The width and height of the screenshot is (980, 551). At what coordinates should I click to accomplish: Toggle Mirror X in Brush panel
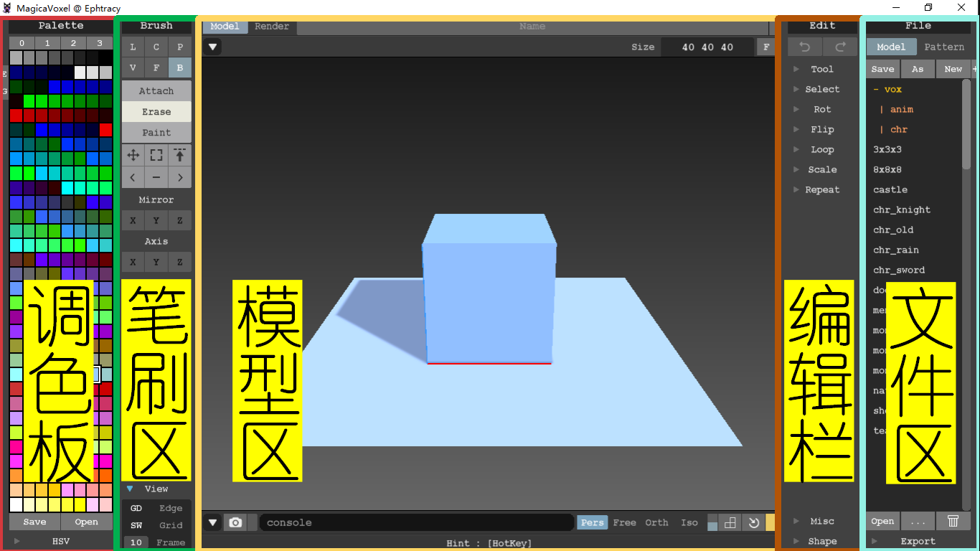click(x=132, y=220)
